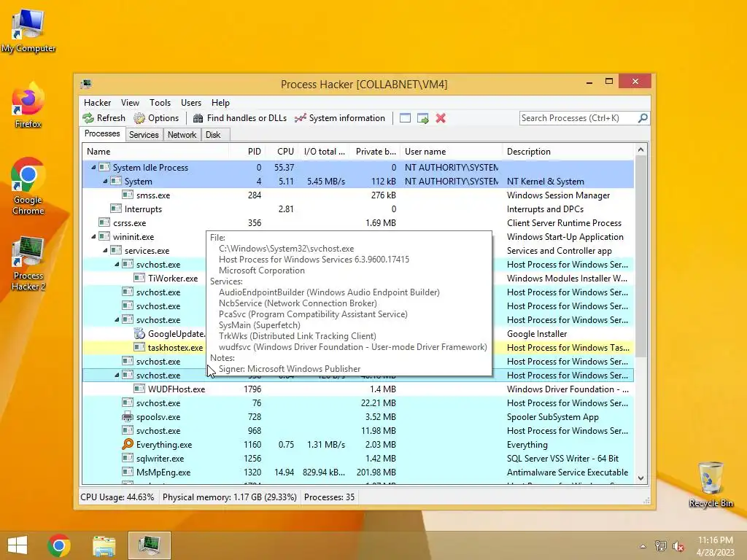The image size is (747, 560).
Task: Sort by the Description column header
Action: pyautogui.click(x=568, y=152)
